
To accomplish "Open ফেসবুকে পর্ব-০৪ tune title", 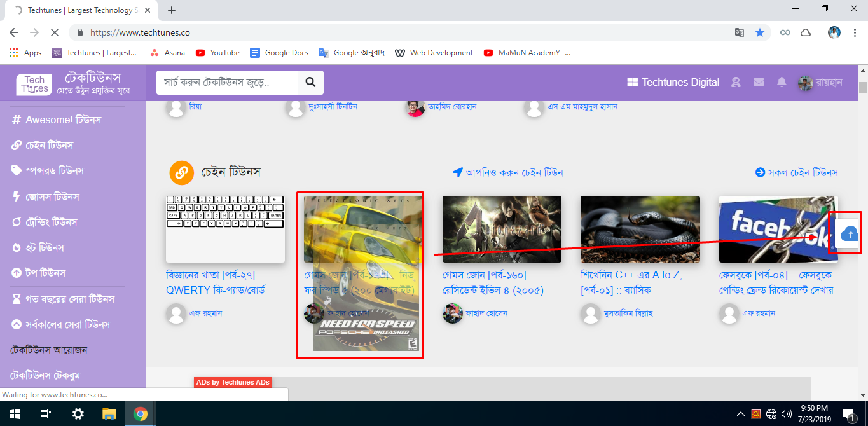I will click(x=776, y=283).
